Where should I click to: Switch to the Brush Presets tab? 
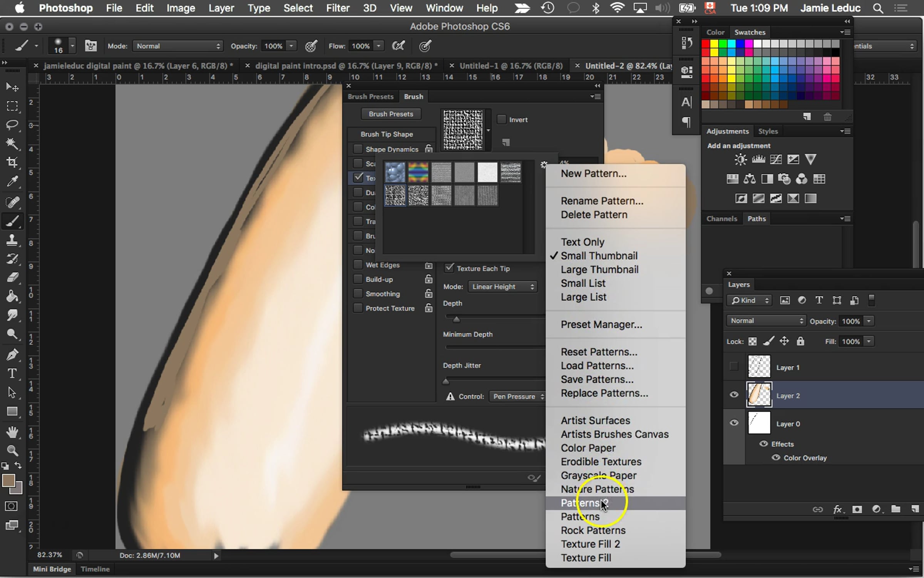(x=370, y=97)
